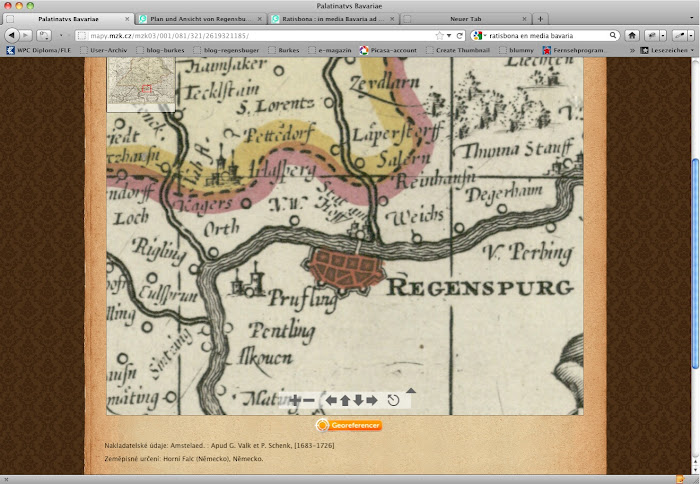Open the small dropdown arrow before the URL field

click(61, 35)
